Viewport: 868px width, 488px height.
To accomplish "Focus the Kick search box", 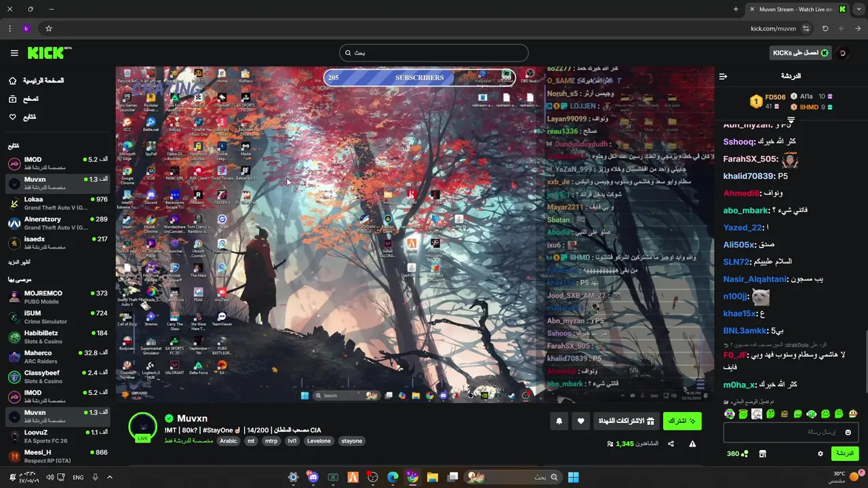I will click(x=434, y=53).
